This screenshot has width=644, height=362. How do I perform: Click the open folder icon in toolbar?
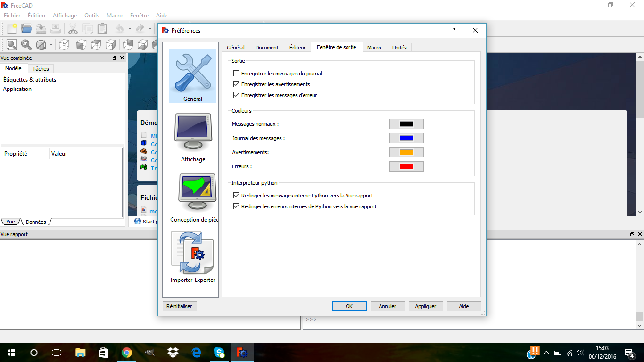click(26, 29)
